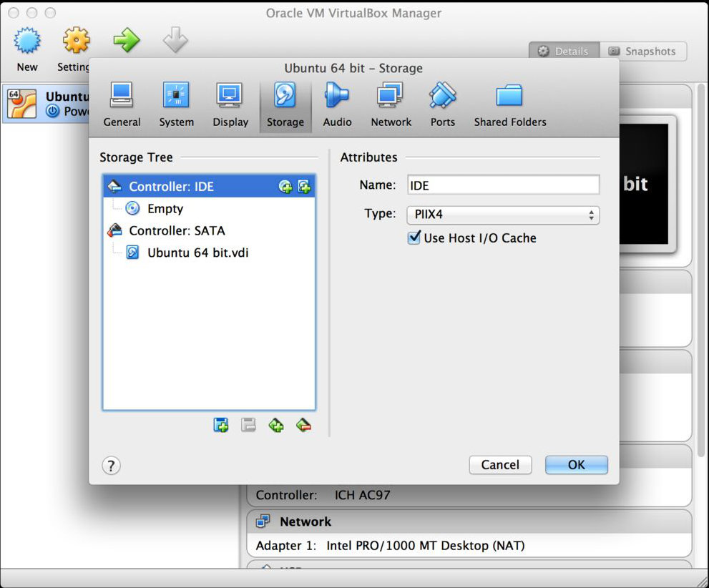This screenshot has height=588, width=709.
Task: Click the Cancel button
Action: pos(500,465)
